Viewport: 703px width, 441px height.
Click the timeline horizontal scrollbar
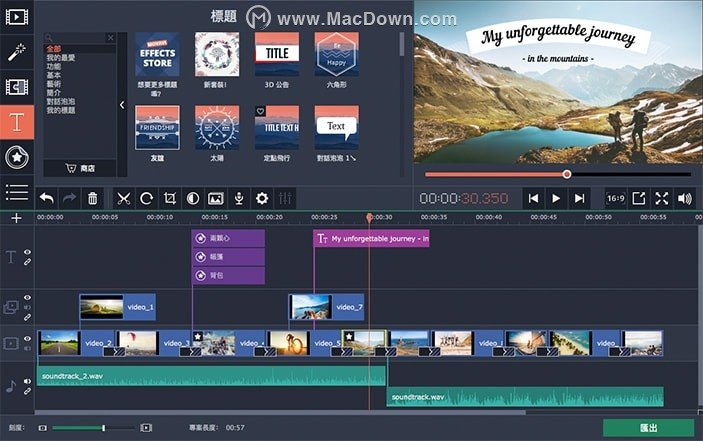point(280,412)
